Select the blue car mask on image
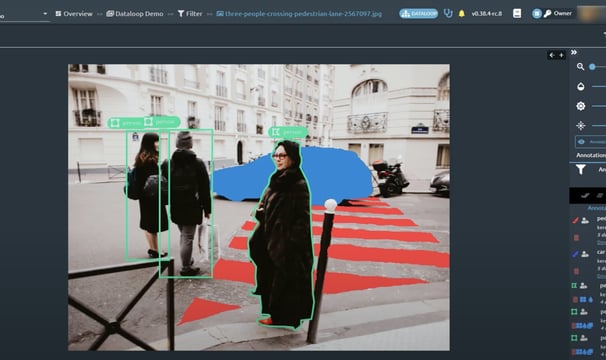 click(x=336, y=173)
